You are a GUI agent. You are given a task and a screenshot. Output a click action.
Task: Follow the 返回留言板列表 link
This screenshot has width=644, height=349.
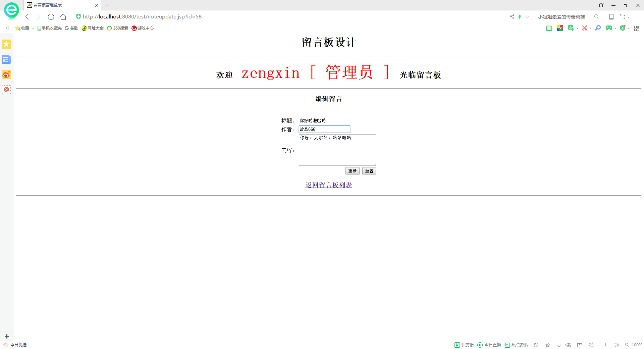pyautogui.click(x=329, y=185)
